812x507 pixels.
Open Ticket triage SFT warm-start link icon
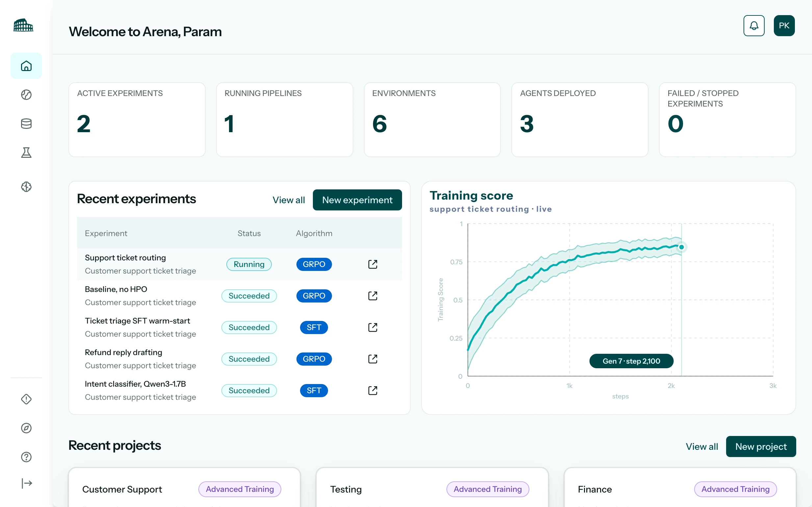372,327
